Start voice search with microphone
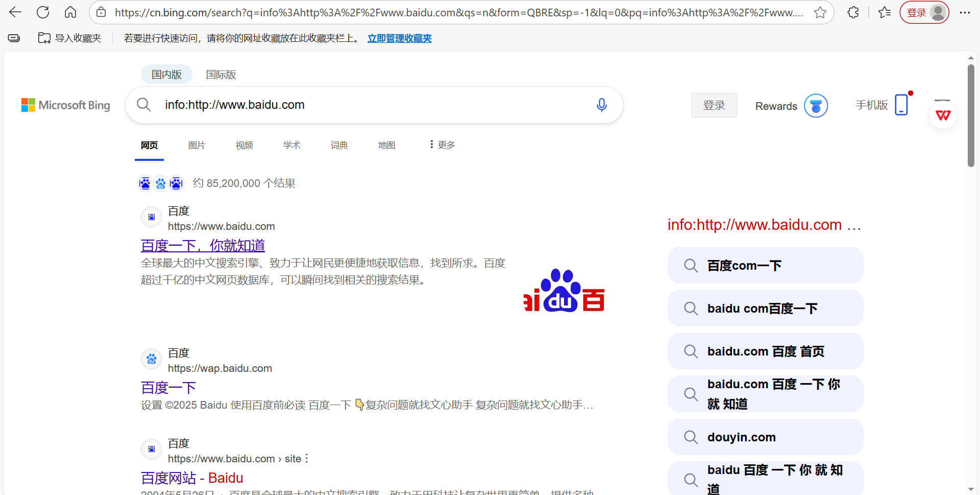This screenshot has width=980, height=495. (x=602, y=105)
